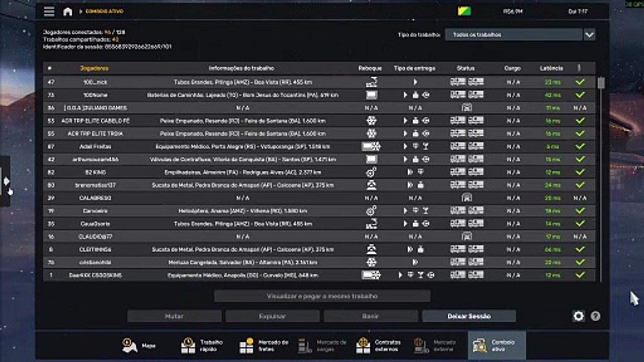Open Mercado de fretes tab
Viewport: 644px width, 362px height.
pos(264,345)
